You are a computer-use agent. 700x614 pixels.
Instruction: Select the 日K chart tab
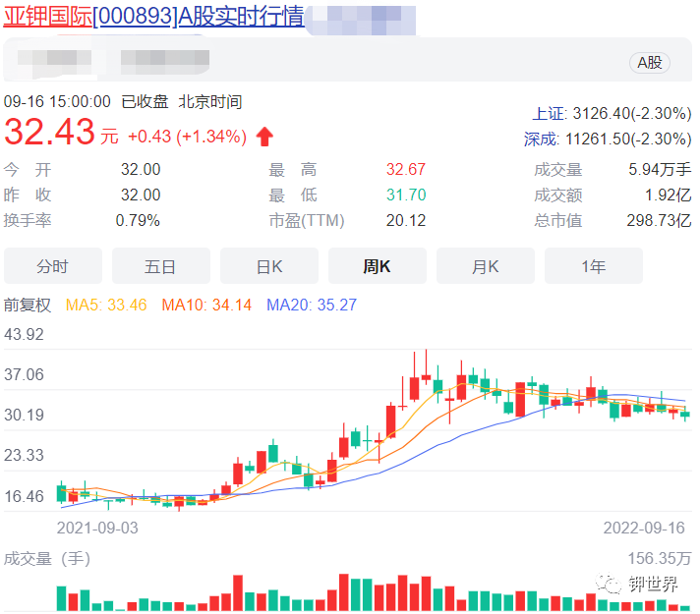[269, 266]
